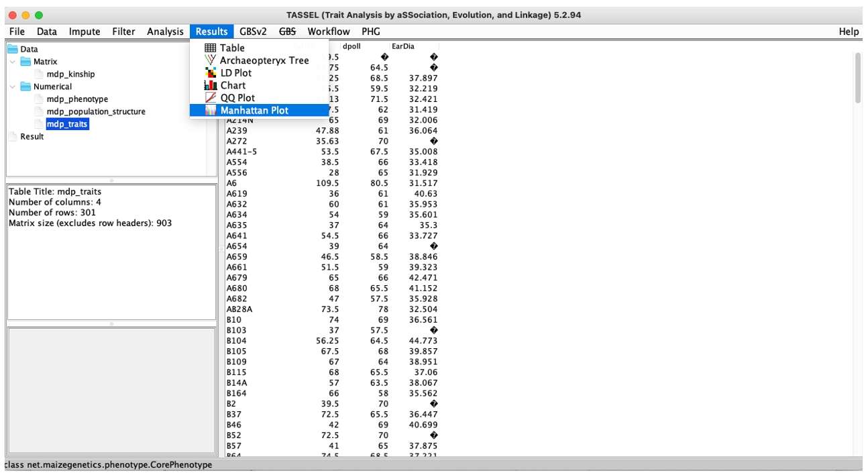Click the mdp_traits file icon

(39, 124)
